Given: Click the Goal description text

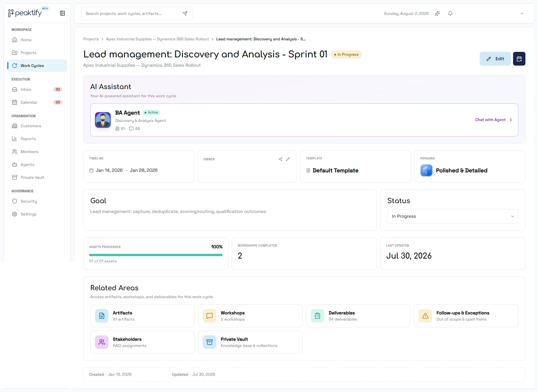Looking at the screenshot, I should [178, 212].
